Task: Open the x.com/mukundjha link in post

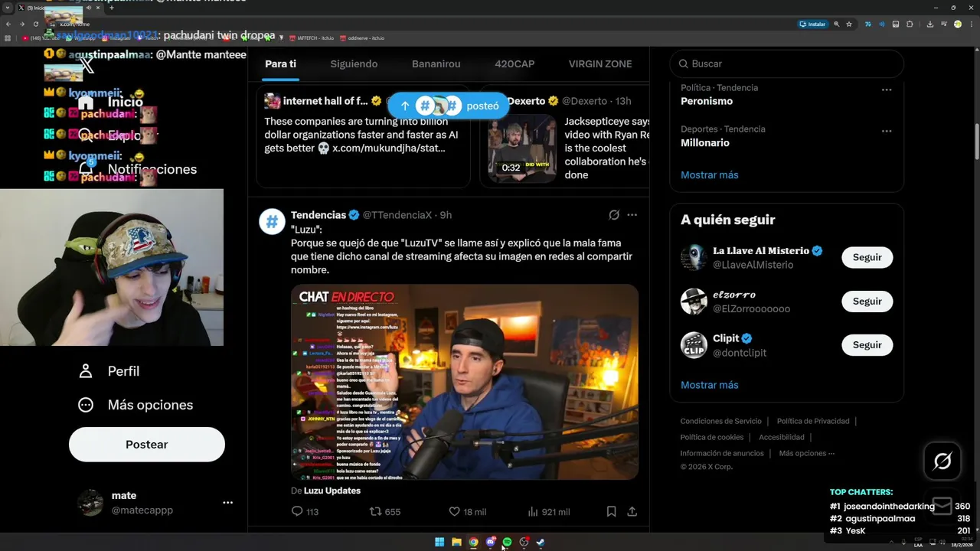Action: click(x=389, y=148)
